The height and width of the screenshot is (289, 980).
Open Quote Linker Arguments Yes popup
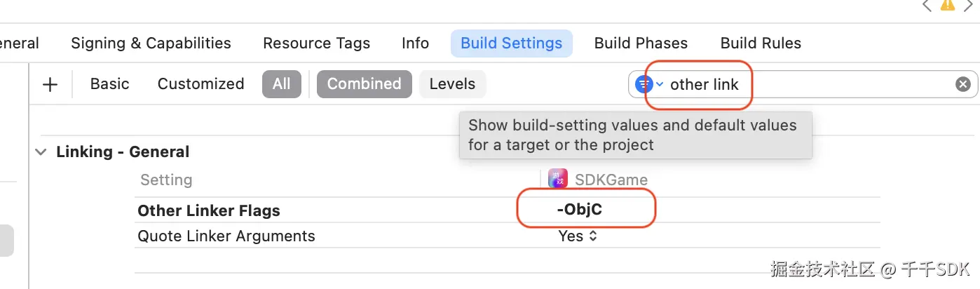click(578, 236)
